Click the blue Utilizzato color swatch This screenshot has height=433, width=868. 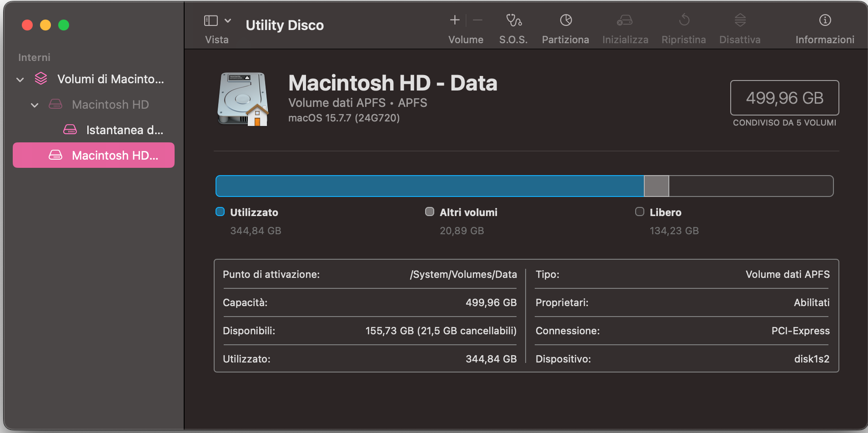pos(220,211)
